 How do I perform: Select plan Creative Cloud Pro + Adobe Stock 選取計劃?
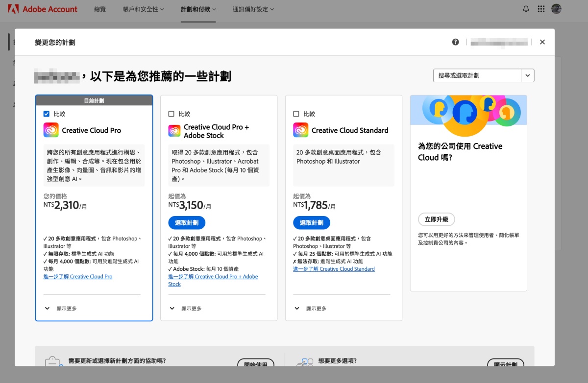click(187, 222)
